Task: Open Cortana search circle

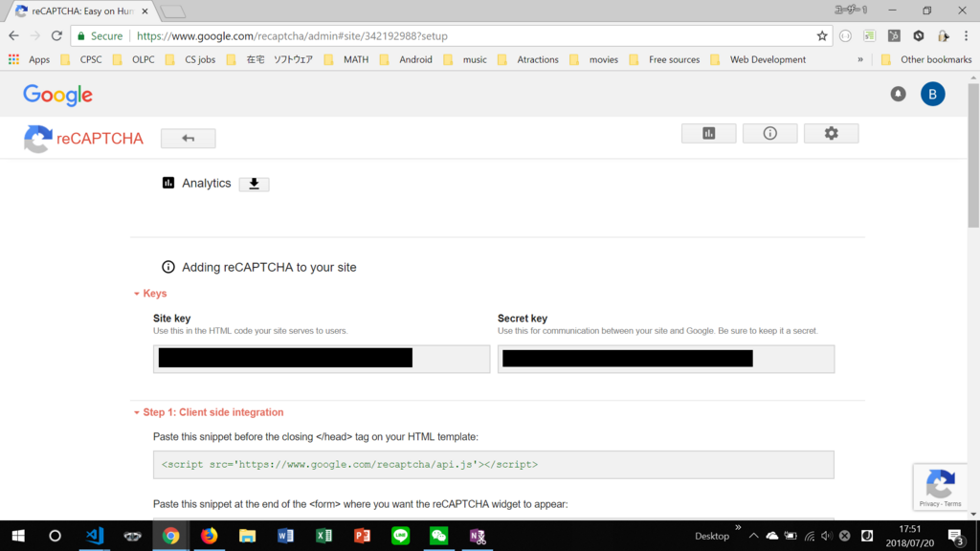Action: [55, 536]
